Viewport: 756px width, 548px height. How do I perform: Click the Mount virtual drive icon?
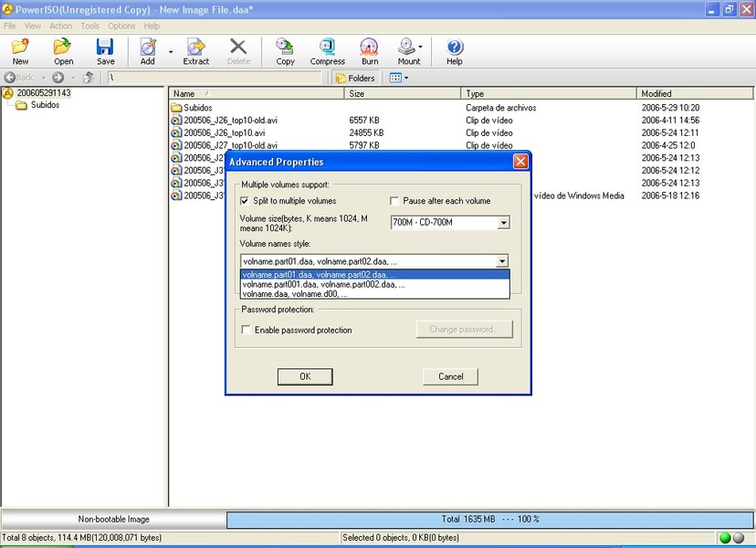click(x=408, y=51)
